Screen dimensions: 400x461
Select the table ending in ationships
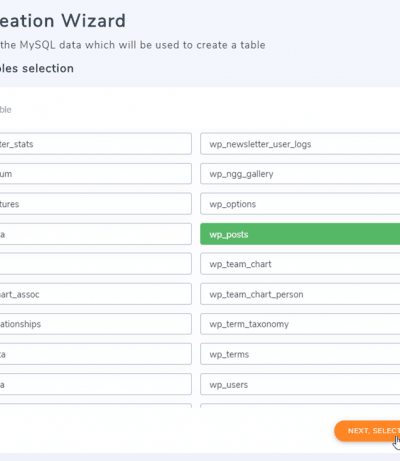click(x=96, y=324)
